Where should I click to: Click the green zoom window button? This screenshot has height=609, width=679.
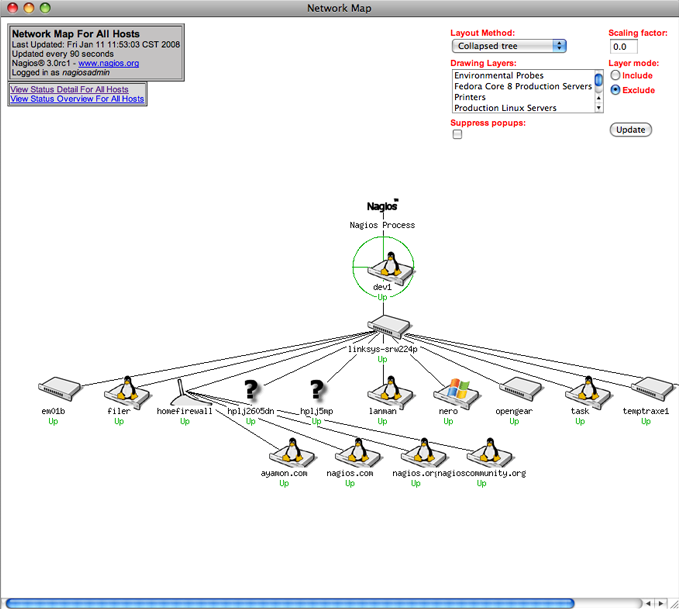click(45, 8)
